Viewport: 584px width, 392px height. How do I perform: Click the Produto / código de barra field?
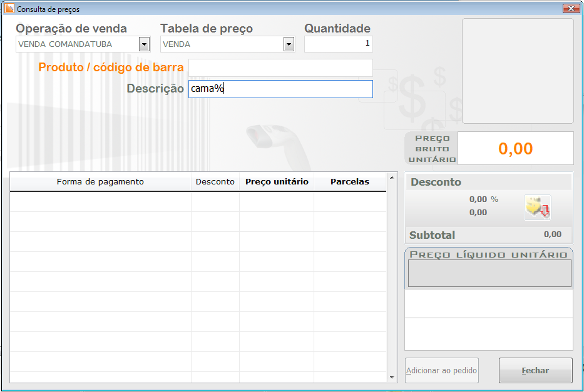pyautogui.click(x=280, y=68)
